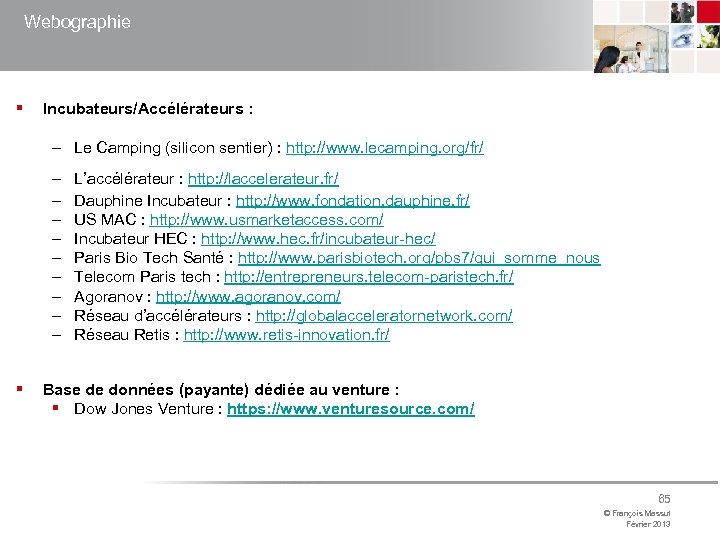Visit the agoranov.com link
Screen dimensions: 720x540
tap(248, 297)
